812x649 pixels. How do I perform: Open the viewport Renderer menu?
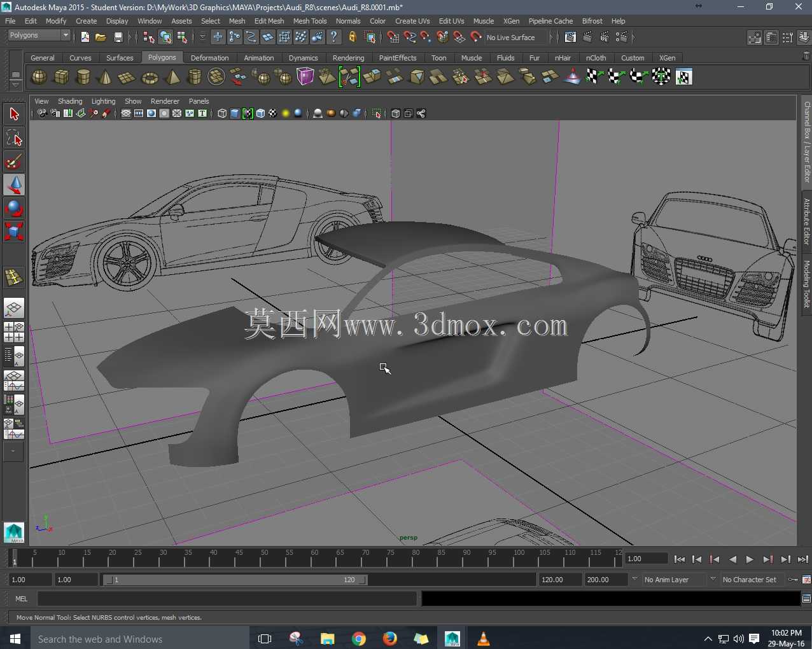pyautogui.click(x=165, y=101)
